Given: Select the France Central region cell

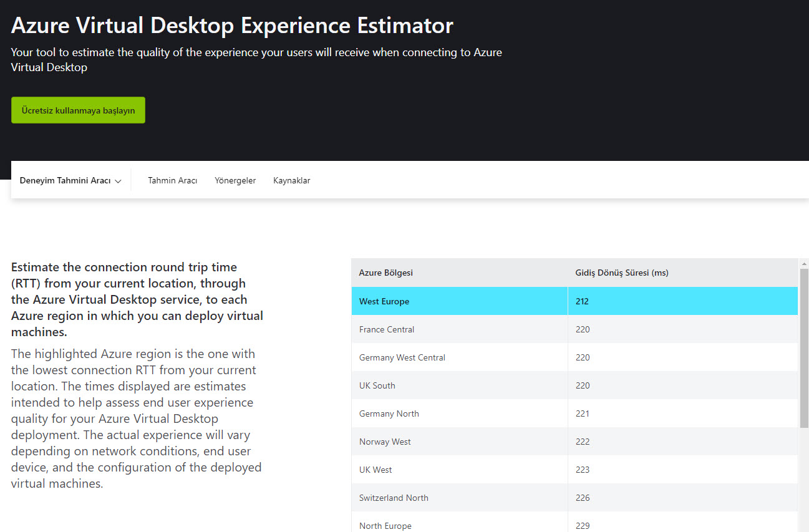Looking at the screenshot, I should pyautogui.click(x=387, y=329).
